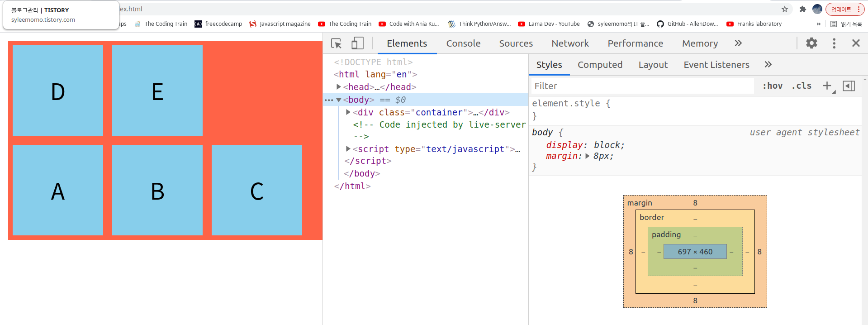Open the Styles pane tab
Image resolution: width=868 pixels, height=325 pixels.
549,65
